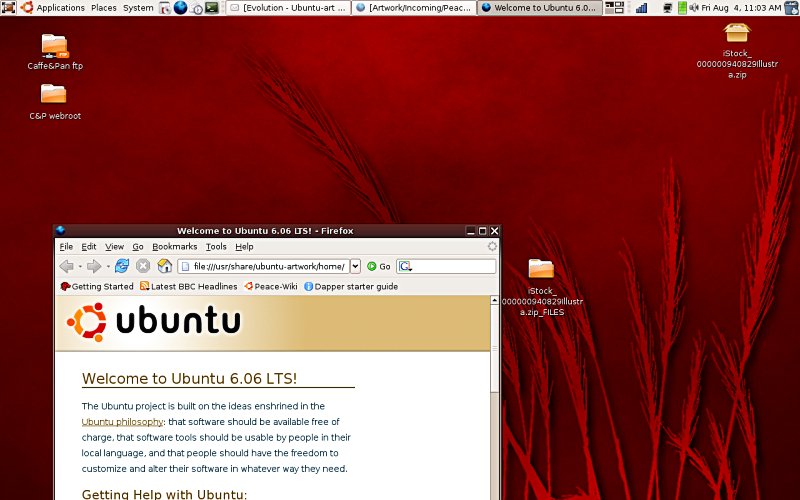The height and width of the screenshot is (500, 800).
Task: Click the green battery status icon
Action: [682, 8]
